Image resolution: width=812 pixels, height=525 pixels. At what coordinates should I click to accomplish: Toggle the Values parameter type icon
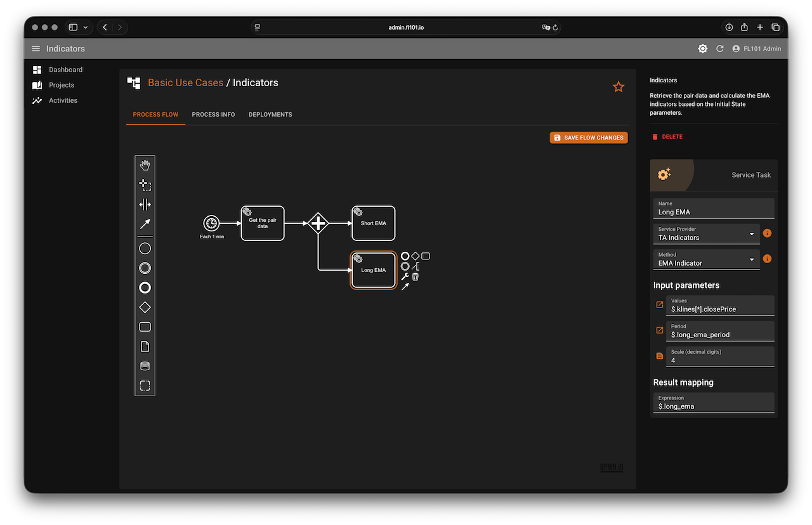[660, 305]
